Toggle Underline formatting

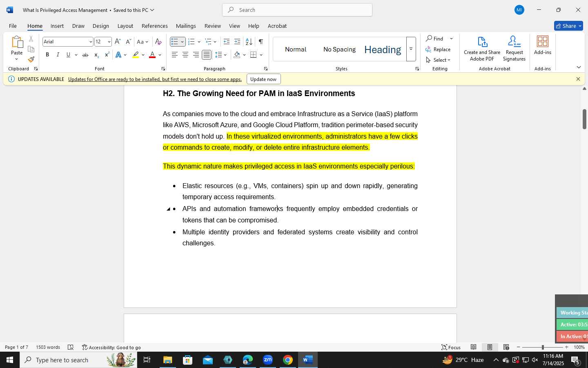click(x=69, y=55)
